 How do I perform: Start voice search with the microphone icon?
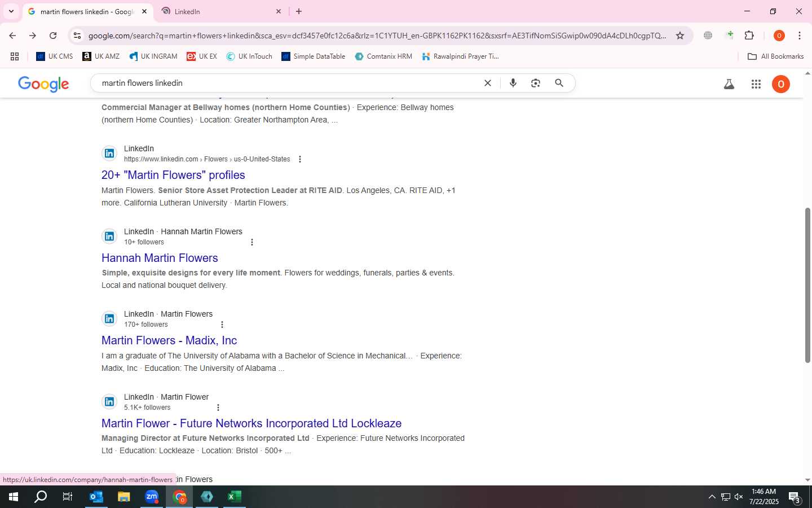point(513,83)
